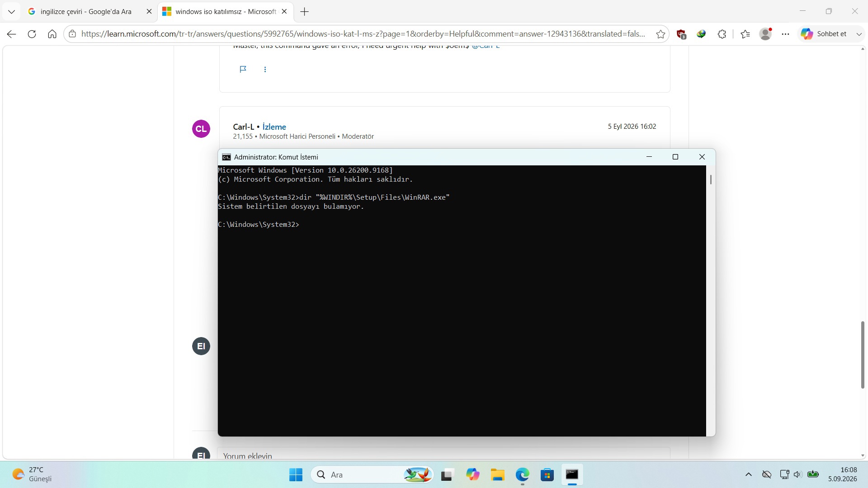
Task: Open Microsoft Store from the taskbar
Action: (547, 475)
